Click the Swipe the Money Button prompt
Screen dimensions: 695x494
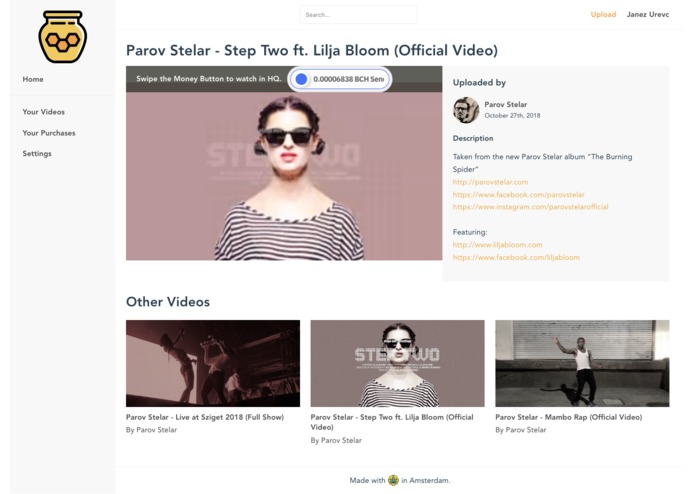(x=208, y=79)
